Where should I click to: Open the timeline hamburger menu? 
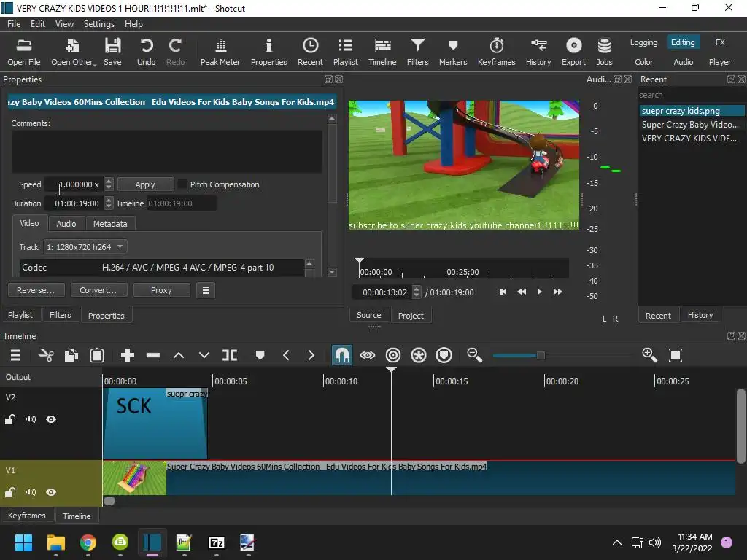coord(15,355)
